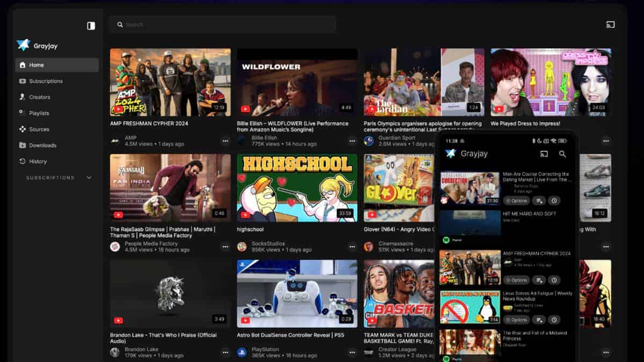The image size is (644, 362).
Task: Open the more options for the Billie Eilish video
Action: 352,141
